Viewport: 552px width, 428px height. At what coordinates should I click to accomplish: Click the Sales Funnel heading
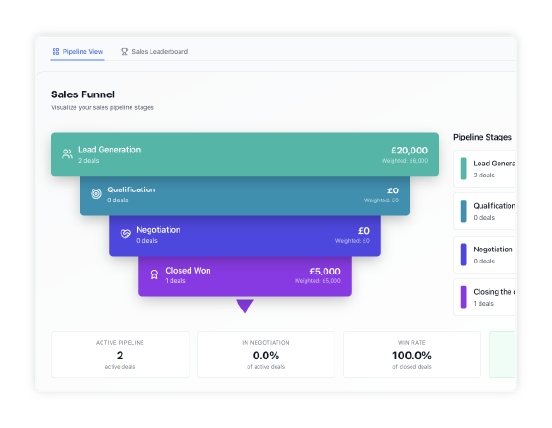pos(83,94)
